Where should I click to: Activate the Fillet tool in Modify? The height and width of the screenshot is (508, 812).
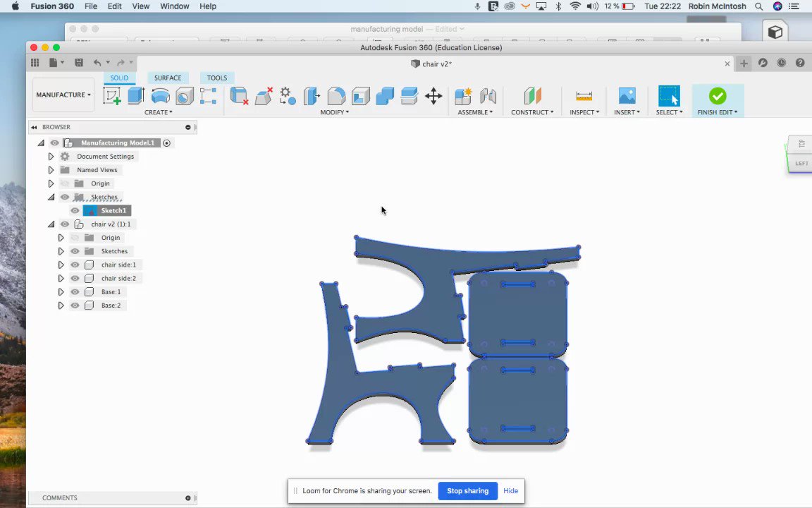[x=336, y=96]
